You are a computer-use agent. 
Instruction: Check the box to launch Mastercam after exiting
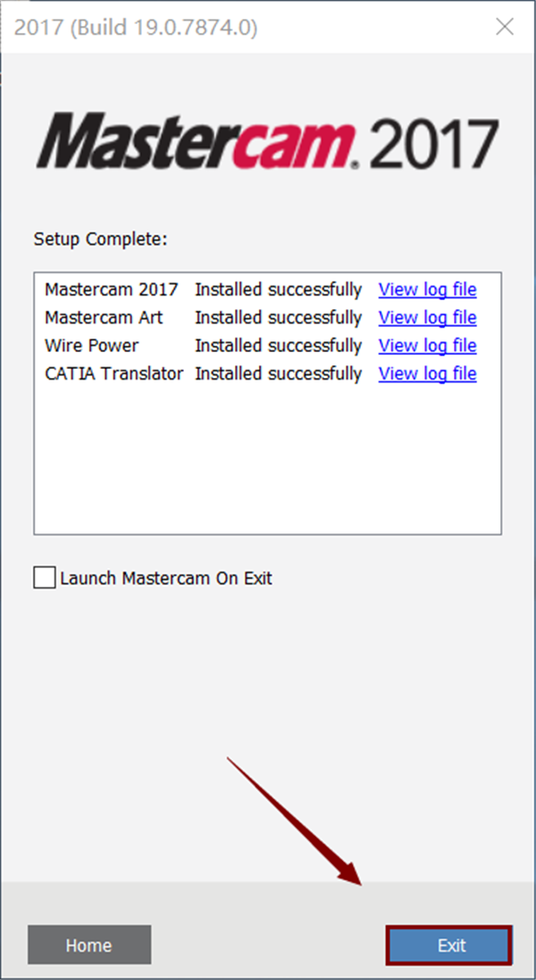44,577
